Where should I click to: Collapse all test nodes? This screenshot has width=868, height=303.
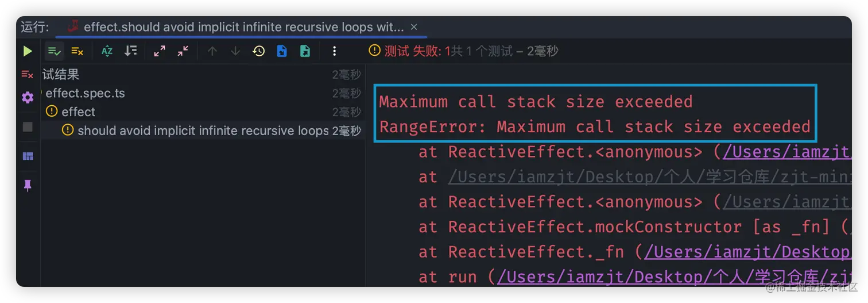coord(183,51)
